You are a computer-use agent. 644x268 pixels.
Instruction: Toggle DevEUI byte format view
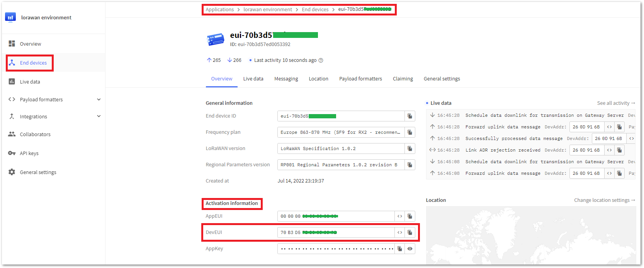(x=400, y=232)
